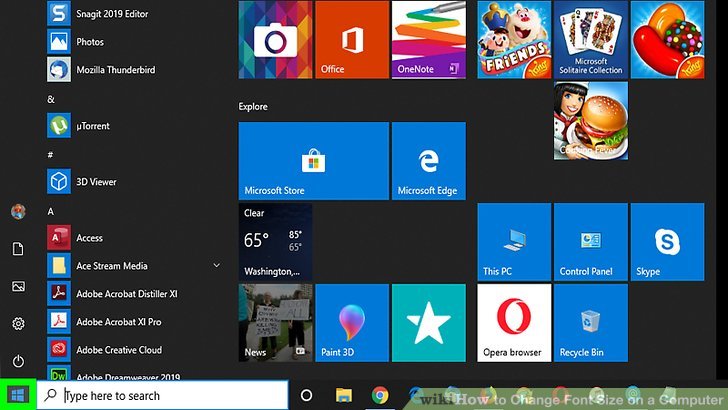Open File Explorer on the taskbar

pyautogui.click(x=344, y=396)
